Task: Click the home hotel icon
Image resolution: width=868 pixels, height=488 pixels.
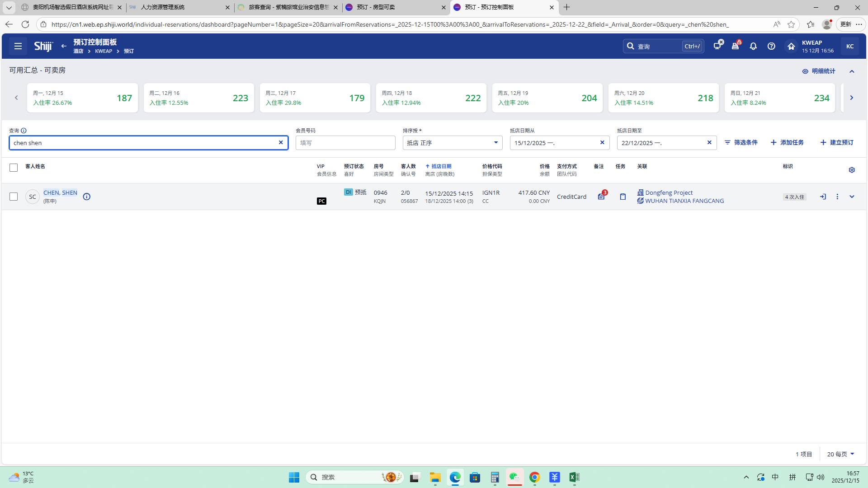Action: pos(791,46)
